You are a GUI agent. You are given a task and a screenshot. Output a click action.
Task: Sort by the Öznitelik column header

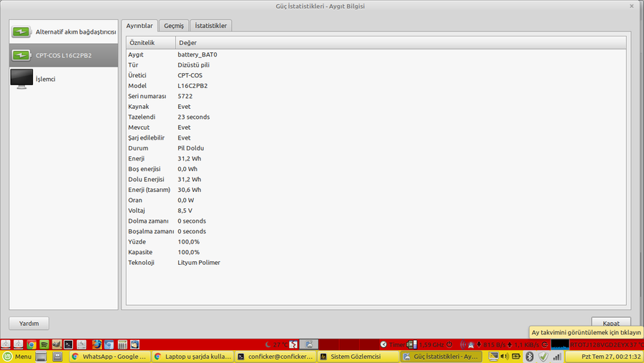tap(151, 43)
